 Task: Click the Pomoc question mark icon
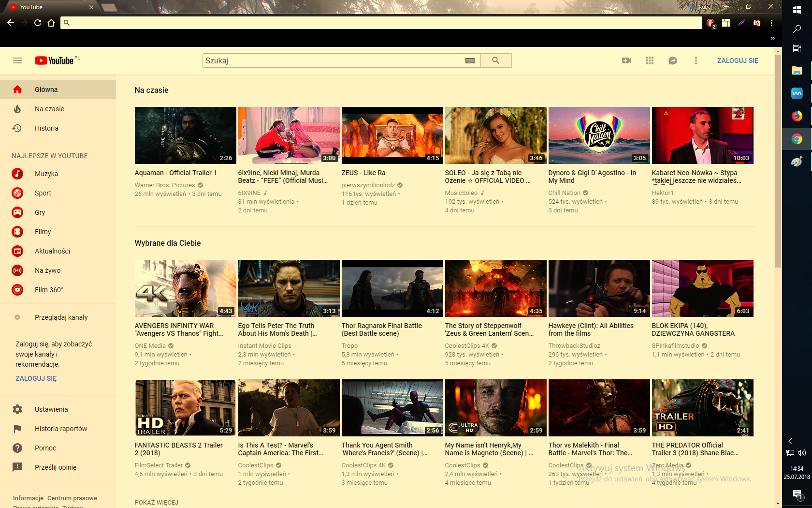(x=17, y=448)
